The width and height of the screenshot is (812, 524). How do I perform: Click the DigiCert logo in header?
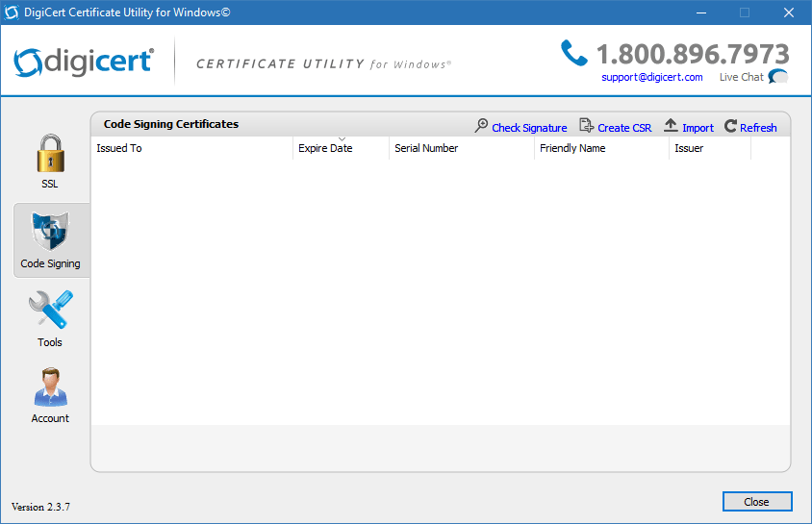pyautogui.click(x=84, y=62)
